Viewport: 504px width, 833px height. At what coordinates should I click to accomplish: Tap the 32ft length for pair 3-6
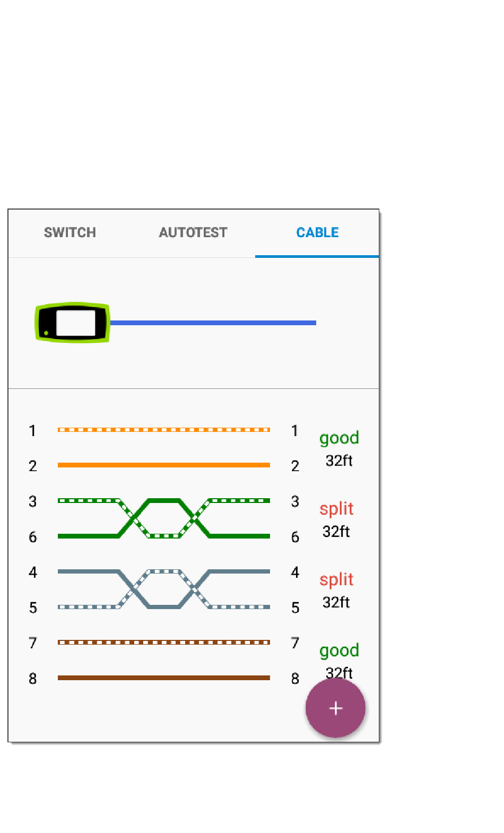336,532
